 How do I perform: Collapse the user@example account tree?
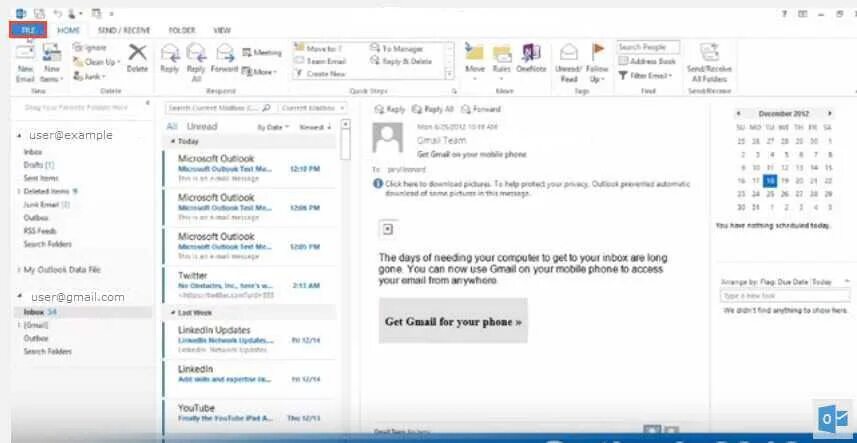pyautogui.click(x=20, y=135)
